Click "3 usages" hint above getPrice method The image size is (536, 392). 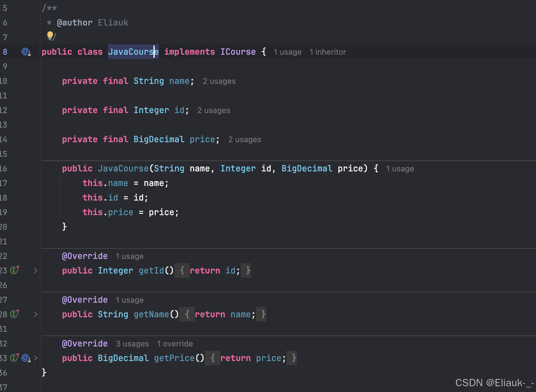(x=132, y=344)
